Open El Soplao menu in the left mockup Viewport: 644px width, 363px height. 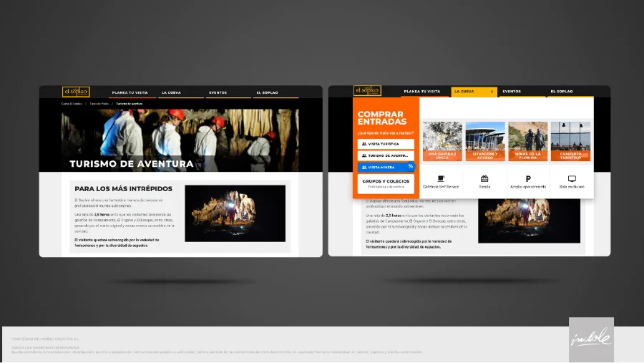[x=268, y=93]
